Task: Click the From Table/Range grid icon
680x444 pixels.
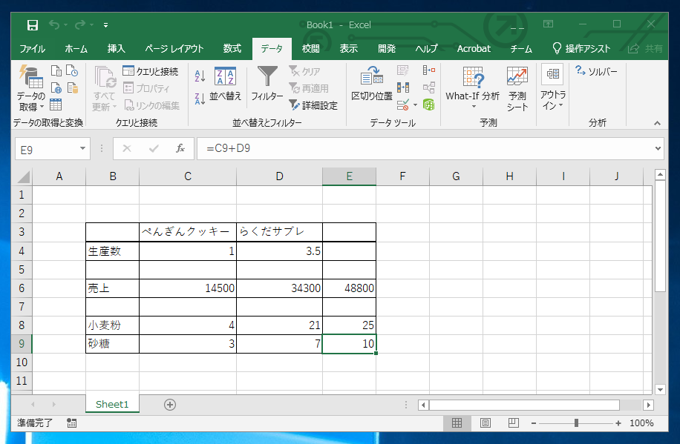Action: (x=56, y=104)
